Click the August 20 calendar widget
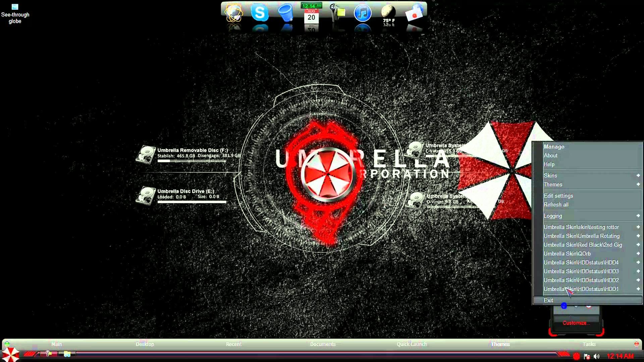 coord(312,15)
